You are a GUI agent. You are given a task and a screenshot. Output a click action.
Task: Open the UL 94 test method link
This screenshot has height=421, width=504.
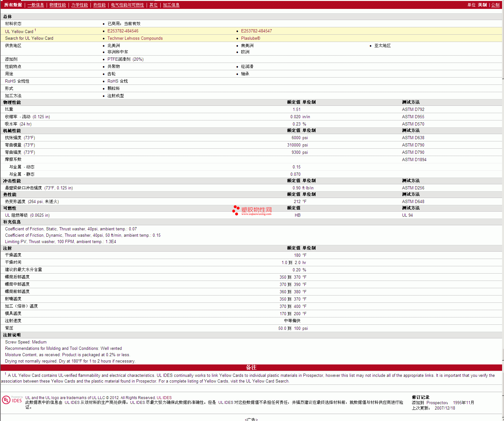(x=407, y=215)
